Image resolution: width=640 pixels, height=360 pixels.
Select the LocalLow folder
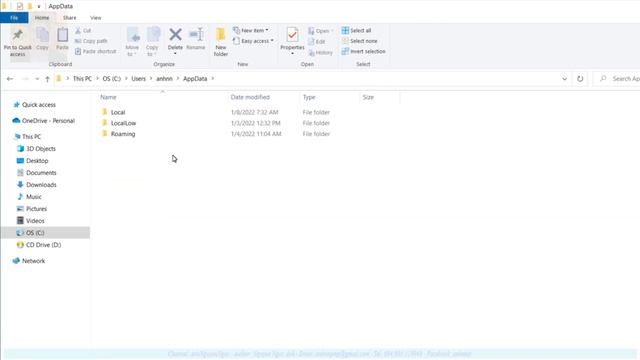click(x=123, y=123)
